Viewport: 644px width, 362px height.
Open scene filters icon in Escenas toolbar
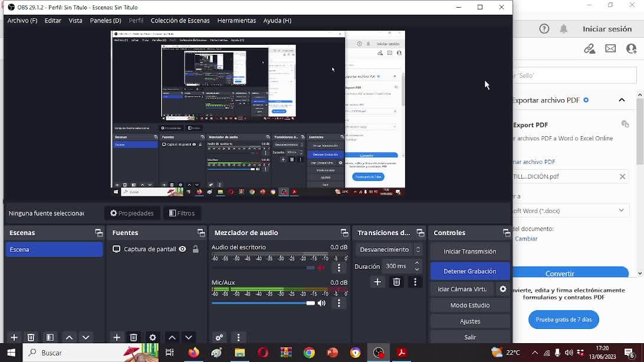click(x=50, y=337)
